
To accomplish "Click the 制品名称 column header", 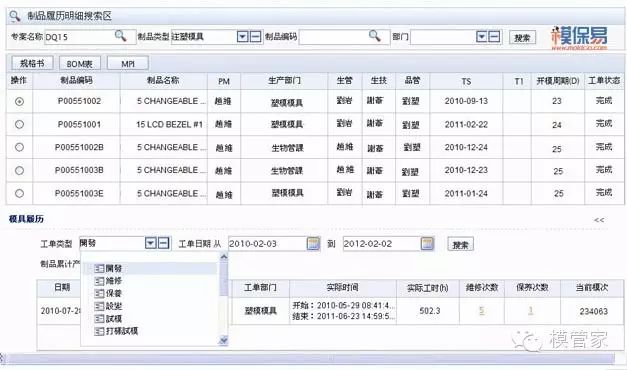I will 163,80.
